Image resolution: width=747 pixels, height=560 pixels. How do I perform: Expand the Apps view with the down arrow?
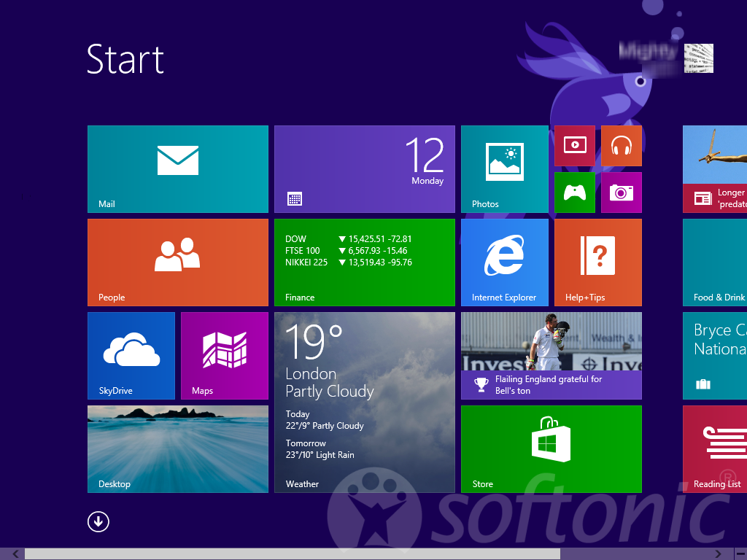(x=98, y=522)
